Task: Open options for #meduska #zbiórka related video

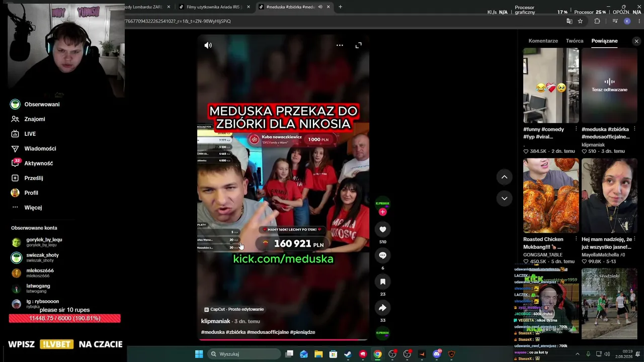Action: pos(634,129)
